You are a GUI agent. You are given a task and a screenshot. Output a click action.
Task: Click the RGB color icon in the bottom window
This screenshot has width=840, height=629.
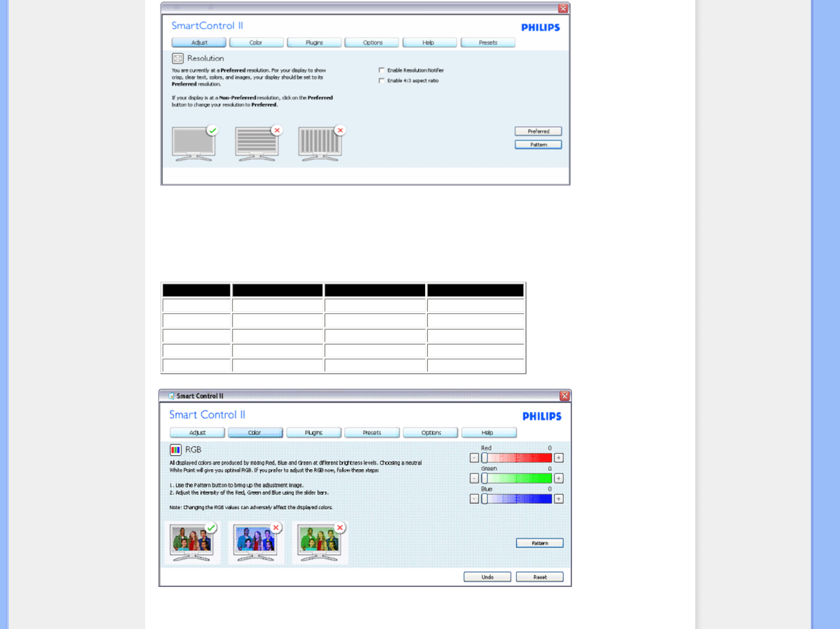[x=175, y=450]
